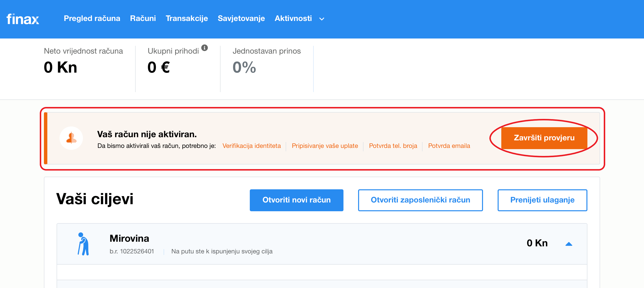Open the Savjetovanje section
This screenshot has width=644, height=288.
[241, 19]
